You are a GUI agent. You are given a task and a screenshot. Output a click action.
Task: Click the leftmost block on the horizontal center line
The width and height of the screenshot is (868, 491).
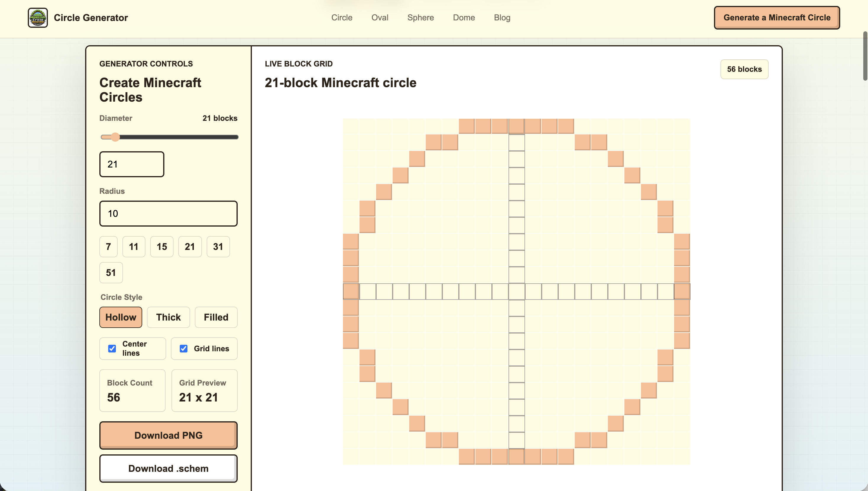[351, 291]
